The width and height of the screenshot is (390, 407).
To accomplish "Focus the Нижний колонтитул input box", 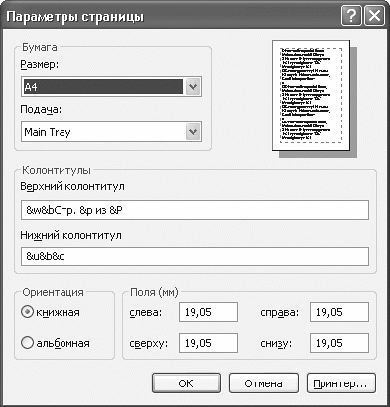I will point(195,256).
